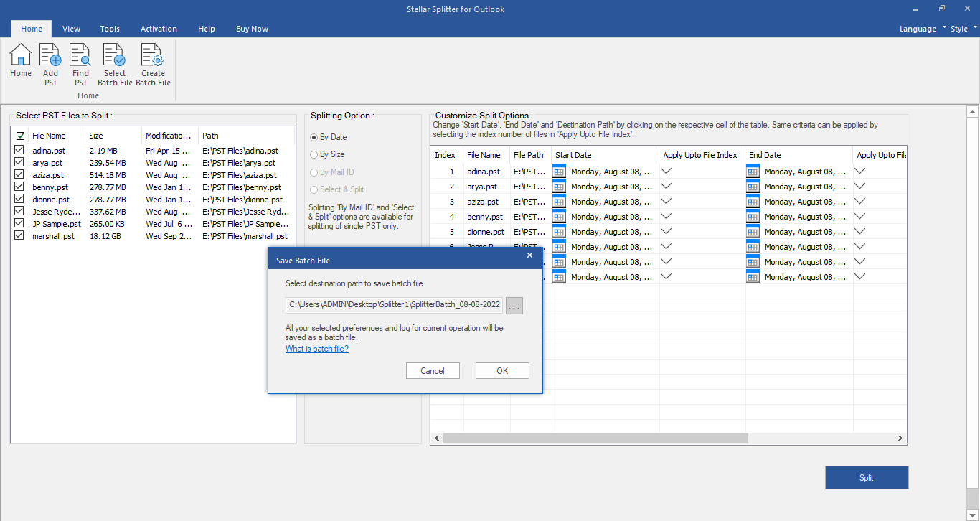Click right arrow of table horizontal scrollbar
This screenshot has height=521, width=980.
coord(900,438)
